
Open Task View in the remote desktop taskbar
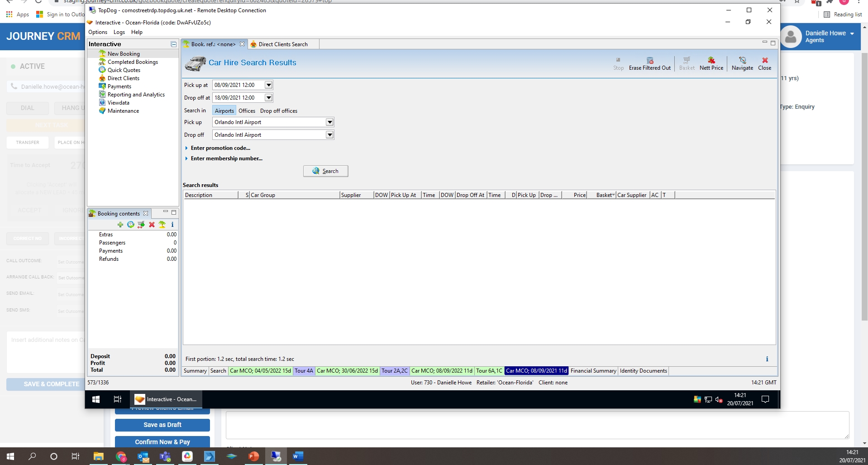coord(118,399)
